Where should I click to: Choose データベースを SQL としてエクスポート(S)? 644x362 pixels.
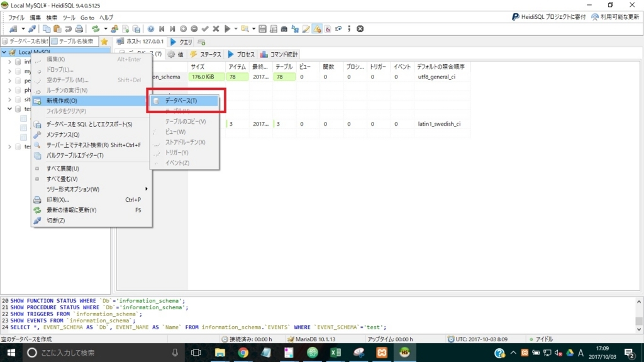[x=92, y=124]
